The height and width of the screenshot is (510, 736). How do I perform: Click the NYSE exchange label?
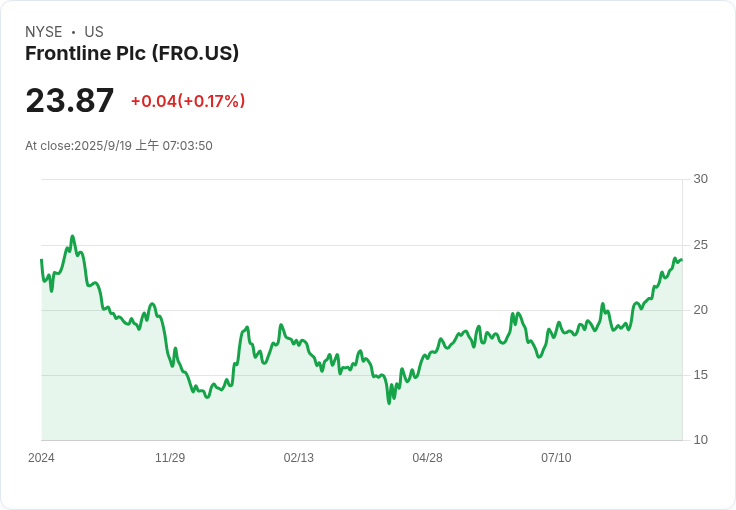click(44, 32)
